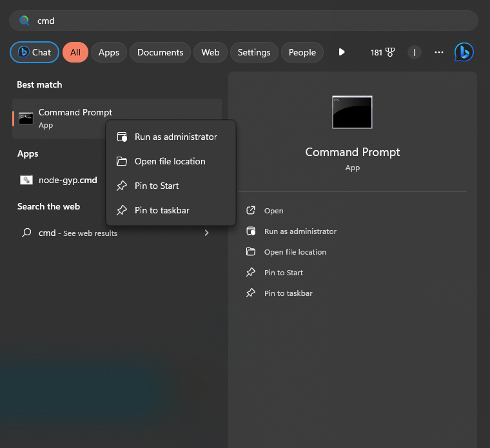
Task: Expand the cmd web result chevron
Action: pyautogui.click(x=206, y=233)
